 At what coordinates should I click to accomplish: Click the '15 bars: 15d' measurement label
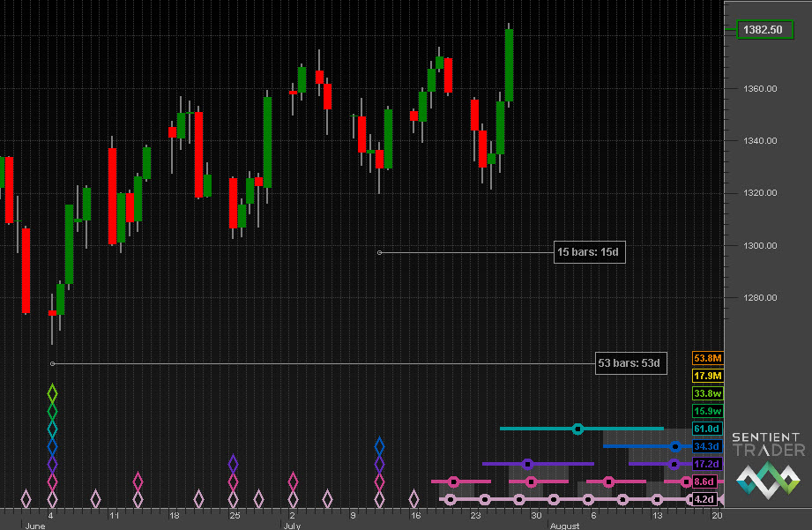[x=590, y=253]
